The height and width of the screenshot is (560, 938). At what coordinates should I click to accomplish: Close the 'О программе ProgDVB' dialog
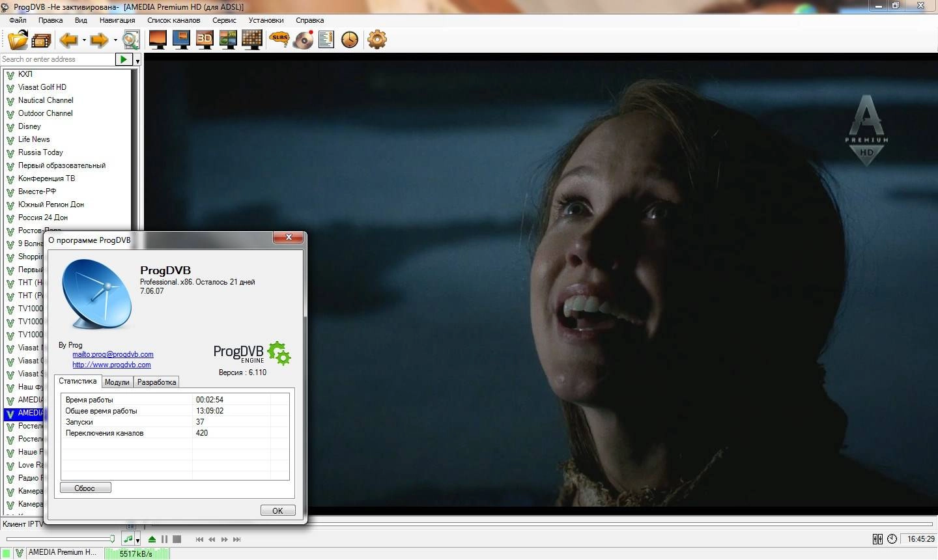[x=288, y=238]
